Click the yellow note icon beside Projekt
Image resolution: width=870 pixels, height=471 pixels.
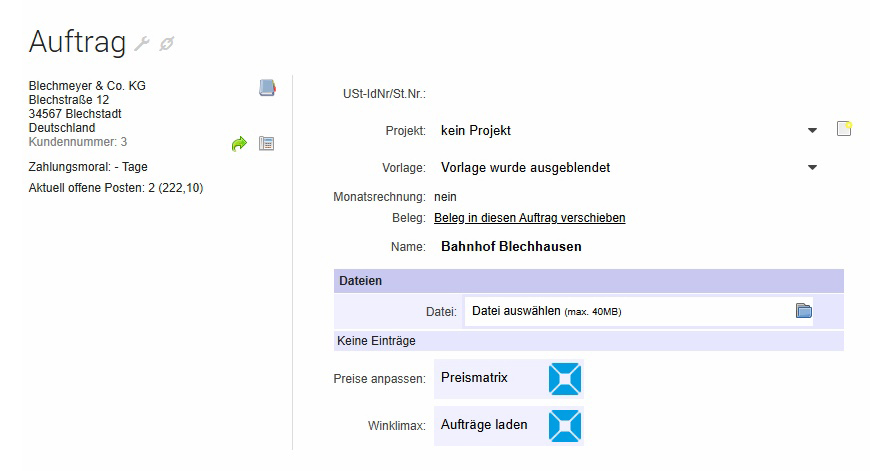point(844,129)
